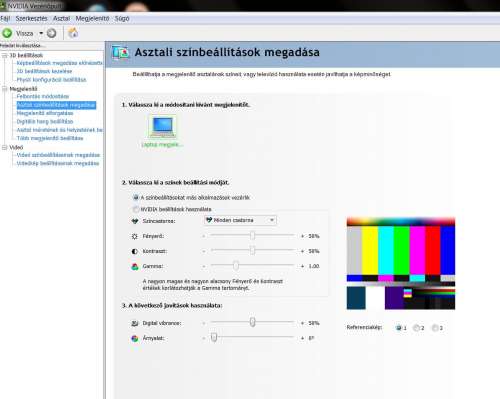This screenshot has width=500, height=399.
Task: Click the Színcsatorna colour channel icon
Action: [135, 221]
